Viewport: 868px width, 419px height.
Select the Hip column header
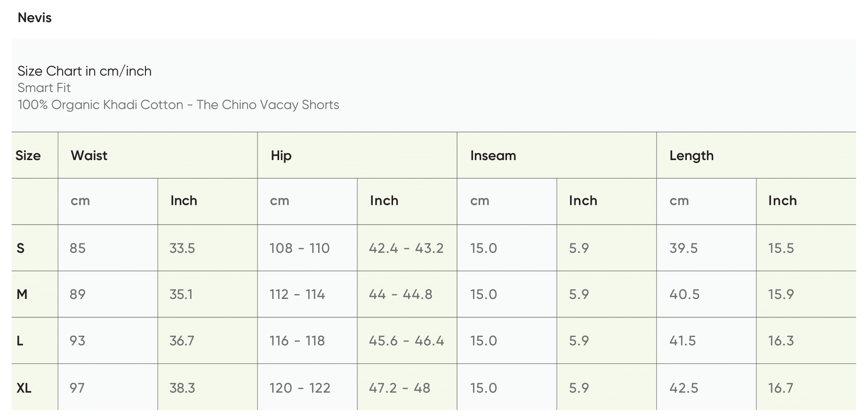coord(281,156)
